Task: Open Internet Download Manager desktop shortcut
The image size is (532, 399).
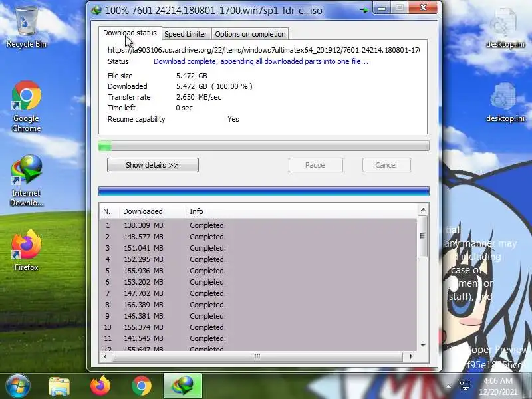Action: point(27,180)
